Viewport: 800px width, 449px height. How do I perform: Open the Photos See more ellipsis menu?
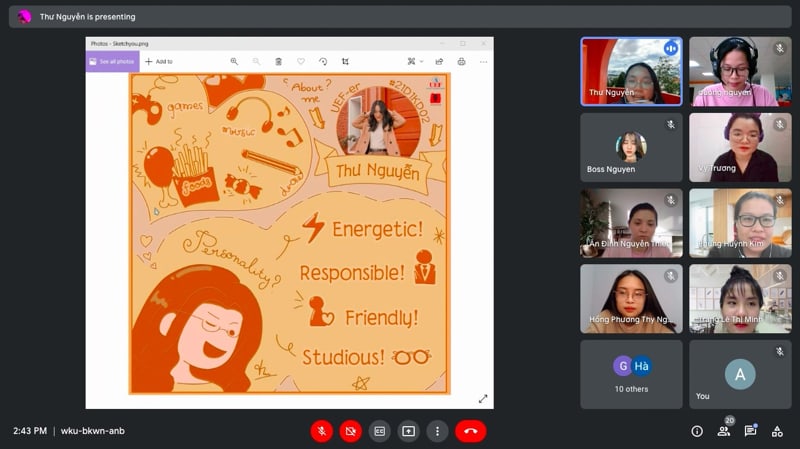483,61
